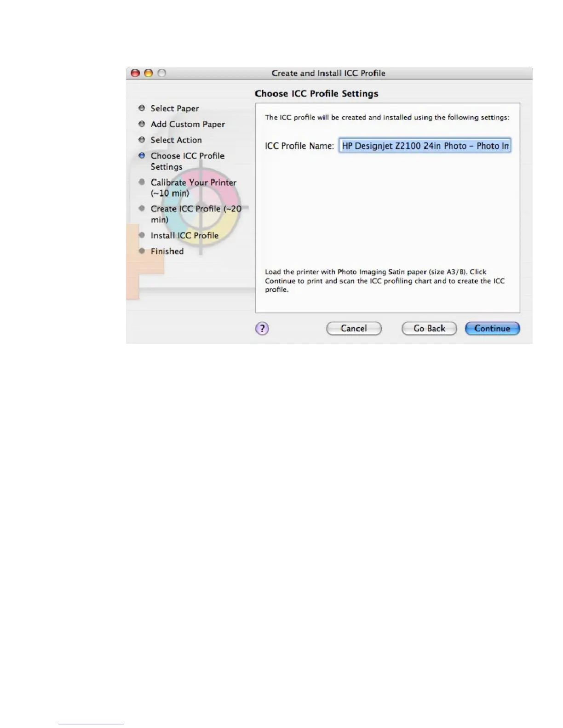
Task: Click the Finished step bullet
Action: 142,250
